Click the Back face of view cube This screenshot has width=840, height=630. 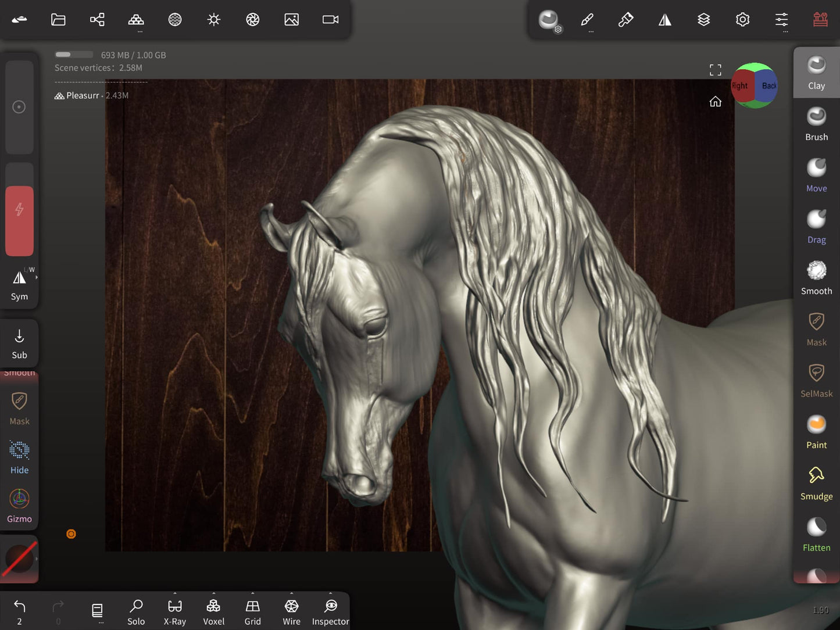coord(768,86)
